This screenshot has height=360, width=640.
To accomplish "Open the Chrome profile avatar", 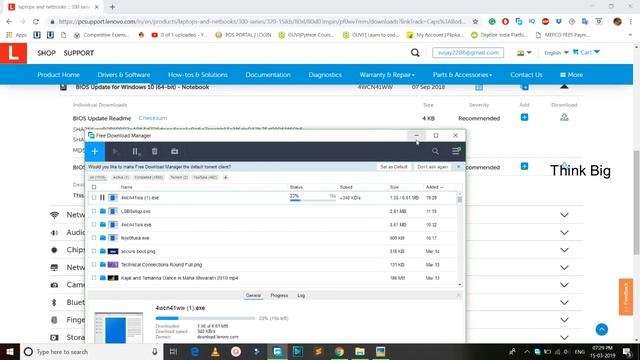I will (x=617, y=21).
